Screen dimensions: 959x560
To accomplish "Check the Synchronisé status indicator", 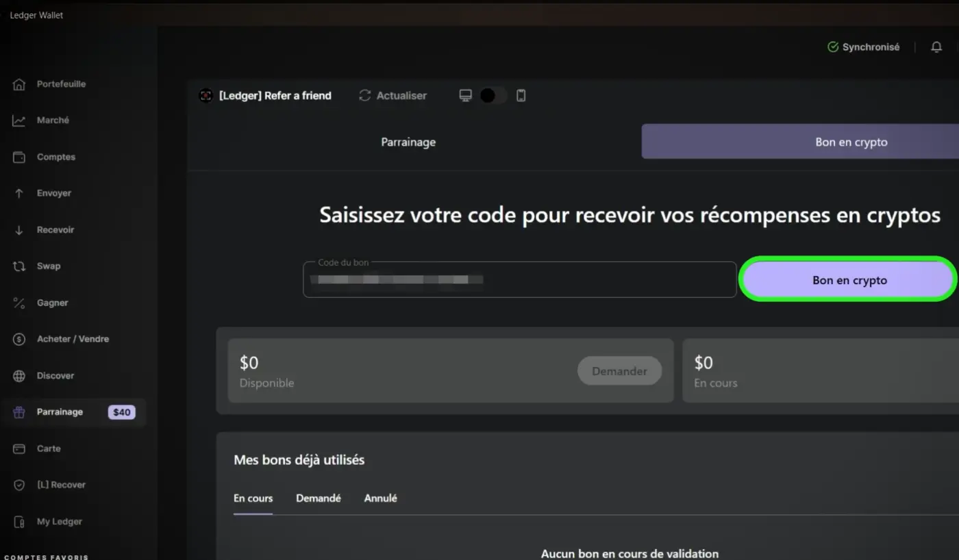I will click(864, 47).
